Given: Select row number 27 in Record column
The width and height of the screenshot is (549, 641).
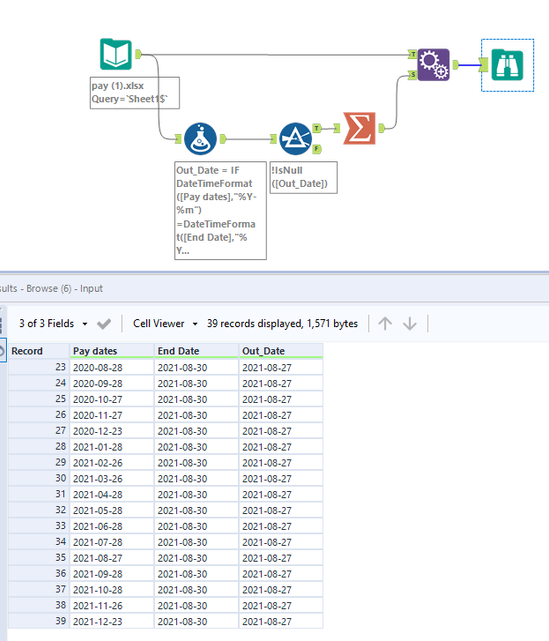Looking at the screenshot, I should pos(39,431).
